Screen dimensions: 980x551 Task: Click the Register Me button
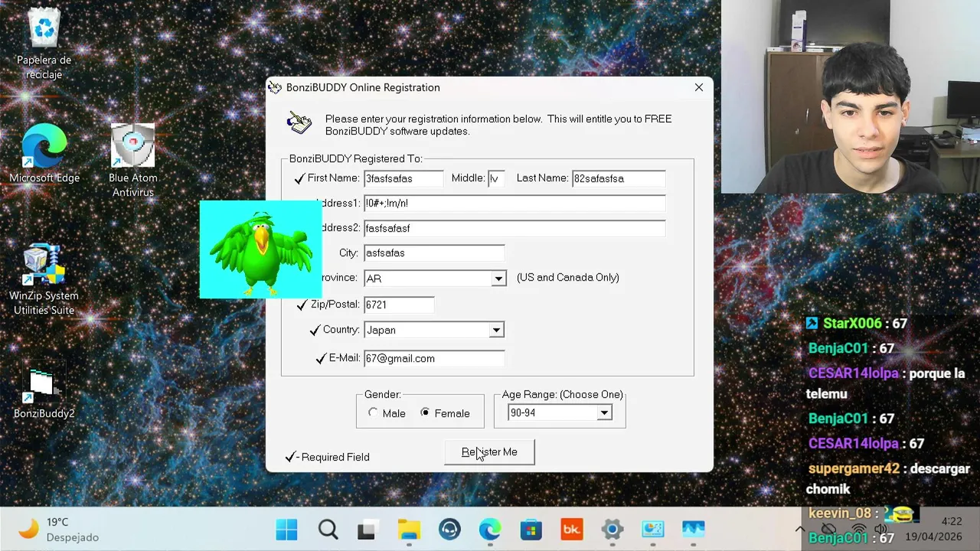tap(489, 452)
